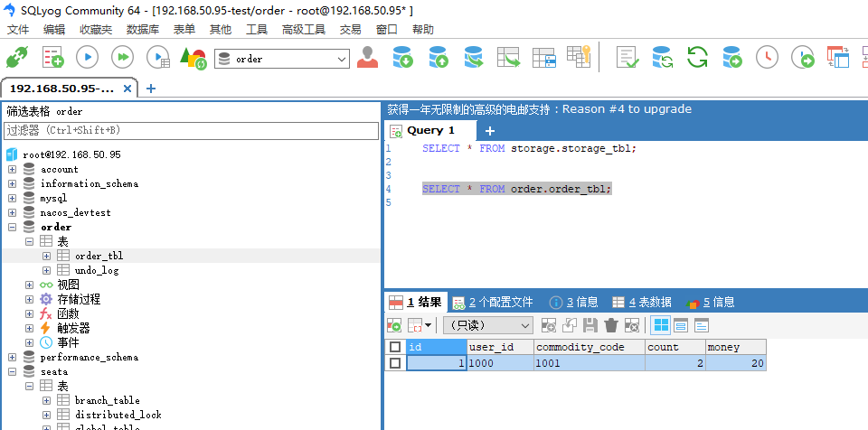Viewport: 868px width, 430px height.
Task: Open a new query editor from toolbar
Action: (53, 57)
